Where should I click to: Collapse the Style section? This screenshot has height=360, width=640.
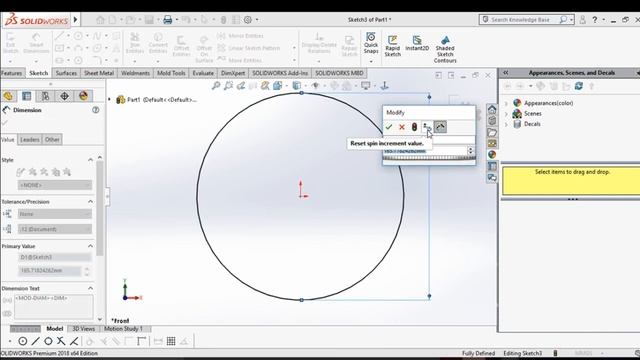[x=90, y=160]
